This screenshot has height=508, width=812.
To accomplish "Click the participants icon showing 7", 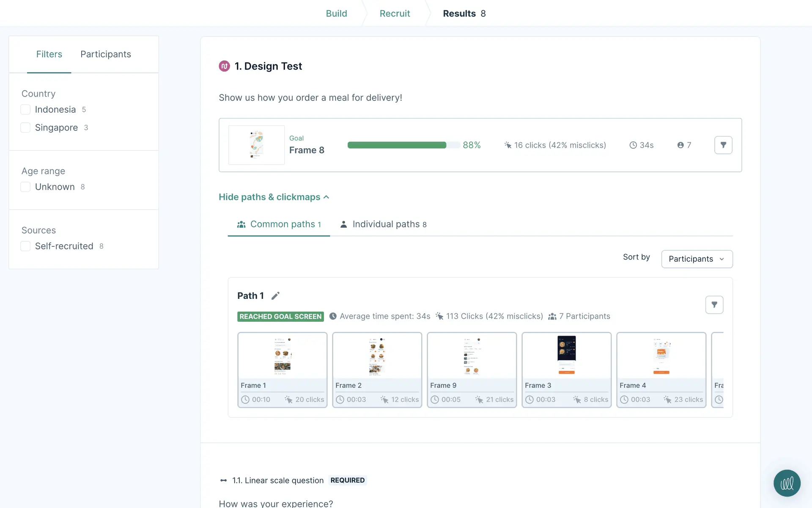I will [680, 145].
